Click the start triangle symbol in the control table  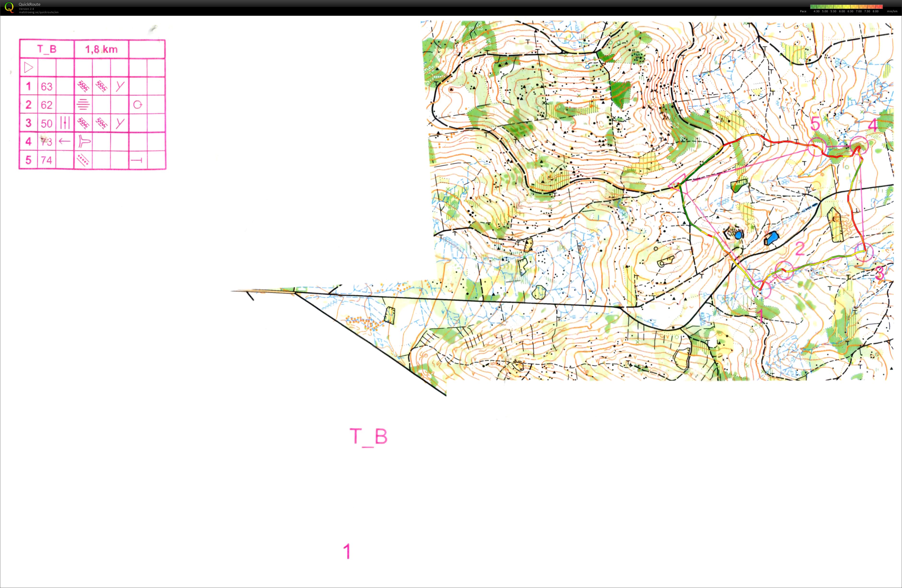tap(29, 68)
